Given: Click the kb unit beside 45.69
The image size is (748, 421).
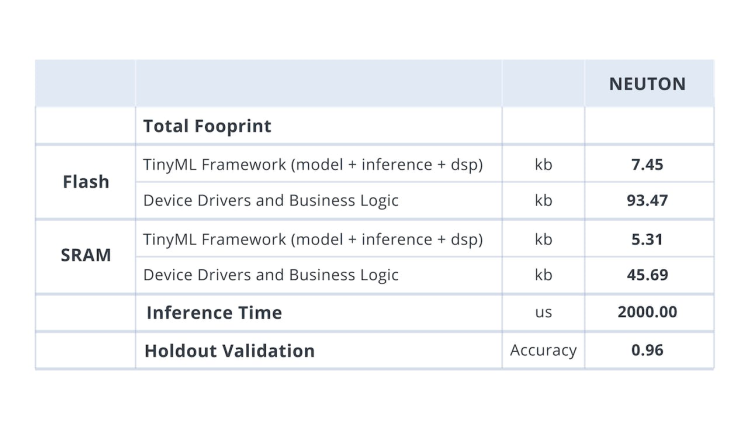Looking at the screenshot, I should pos(543,274).
